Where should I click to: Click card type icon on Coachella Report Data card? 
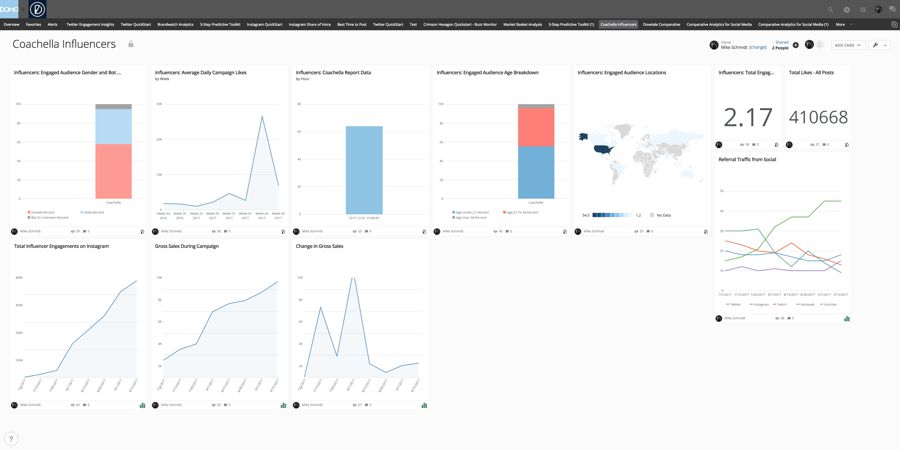[x=424, y=231]
